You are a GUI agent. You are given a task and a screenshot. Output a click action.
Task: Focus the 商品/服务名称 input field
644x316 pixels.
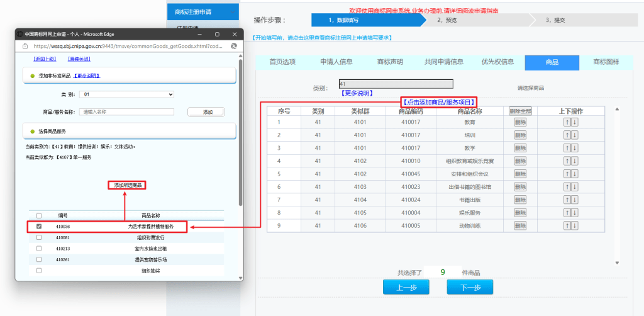click(x=127, y=112)
